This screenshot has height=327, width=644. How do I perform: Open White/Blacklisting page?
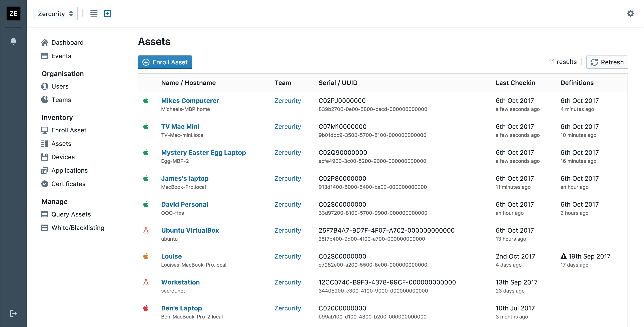[78, 228]
